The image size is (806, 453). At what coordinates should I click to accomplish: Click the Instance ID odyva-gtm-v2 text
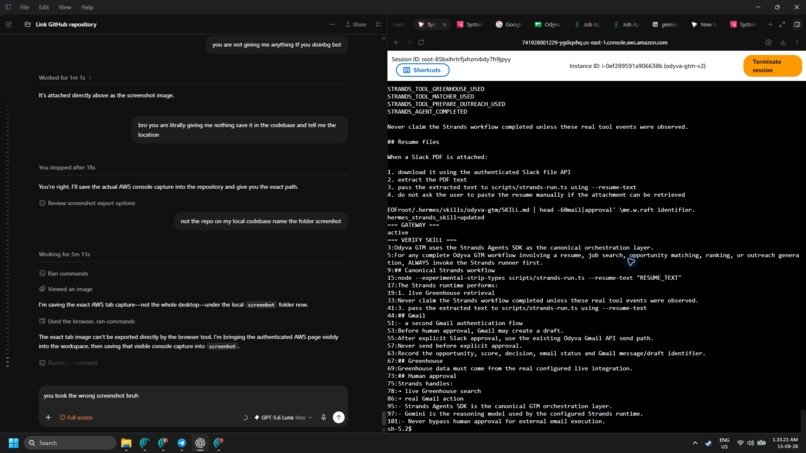(637, 66)
